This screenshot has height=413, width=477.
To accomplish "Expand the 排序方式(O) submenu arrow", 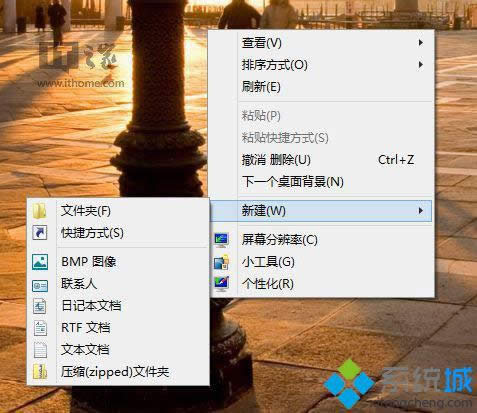I will (x=421, y=65).
